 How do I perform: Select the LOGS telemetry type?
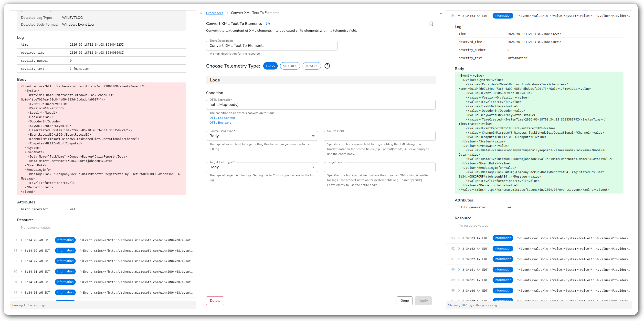click(270, 66)
